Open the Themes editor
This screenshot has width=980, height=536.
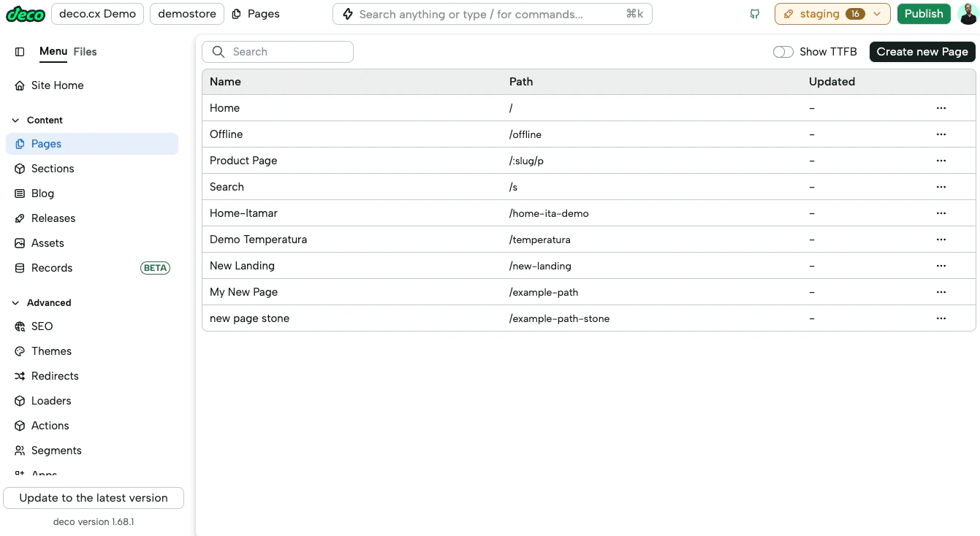51,351
